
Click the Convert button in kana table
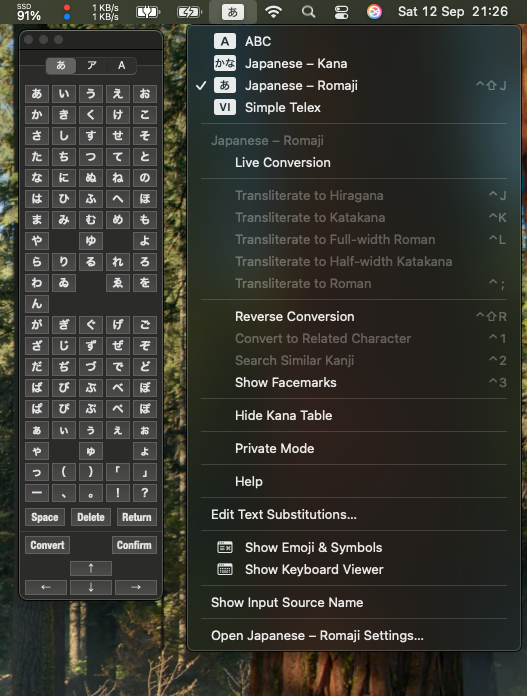click(x=47, y=545)
